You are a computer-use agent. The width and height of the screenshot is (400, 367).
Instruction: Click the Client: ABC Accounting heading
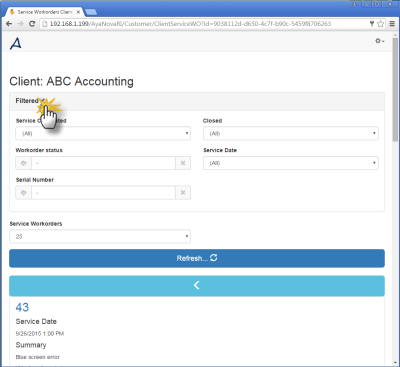click(x=71, y=81)
